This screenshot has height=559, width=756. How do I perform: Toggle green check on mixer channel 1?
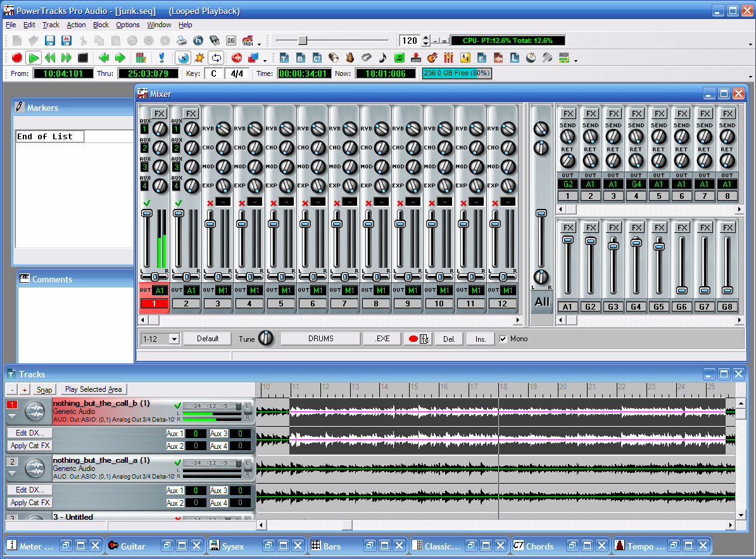point(146,203)
